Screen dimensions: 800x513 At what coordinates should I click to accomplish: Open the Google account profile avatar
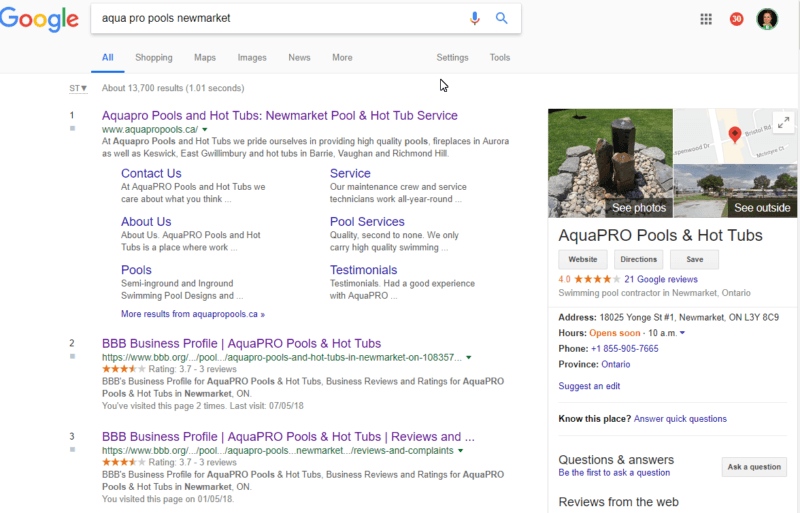[767, 19]
